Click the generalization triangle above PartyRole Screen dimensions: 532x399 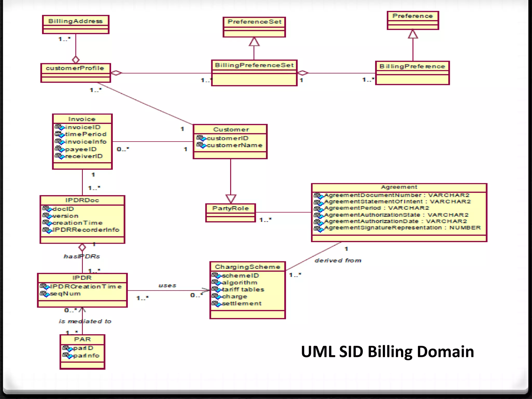coord(231,198)
